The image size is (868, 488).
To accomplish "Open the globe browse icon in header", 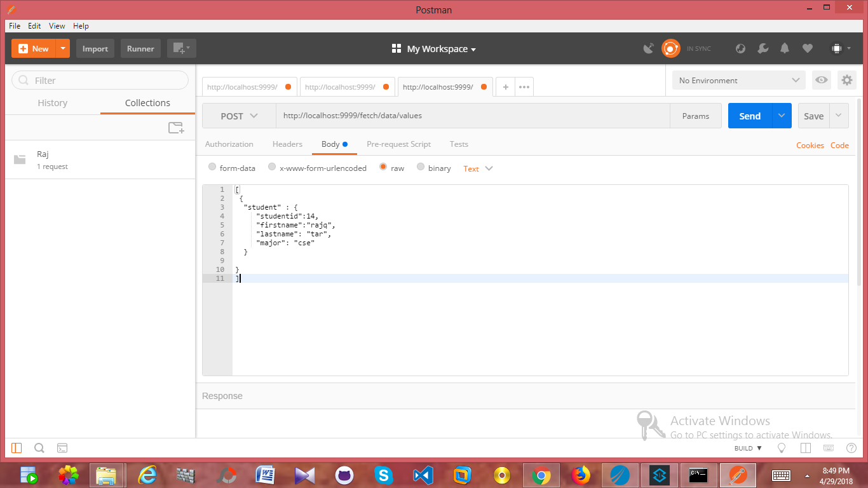I will (740, 48).
